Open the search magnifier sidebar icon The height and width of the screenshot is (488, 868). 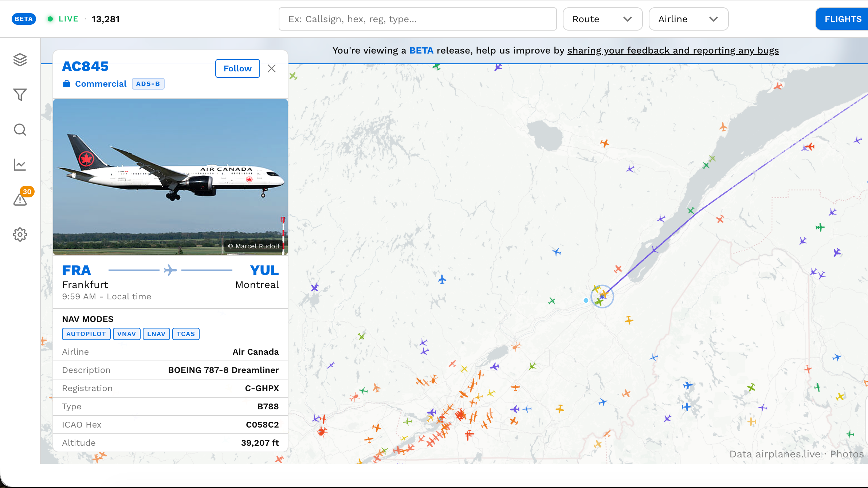[20, 130]
